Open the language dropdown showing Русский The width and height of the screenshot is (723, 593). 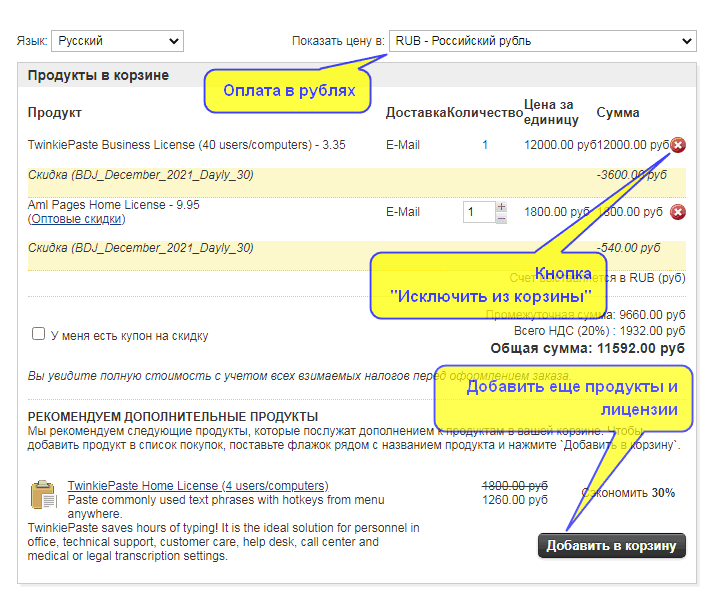point(117,41)
